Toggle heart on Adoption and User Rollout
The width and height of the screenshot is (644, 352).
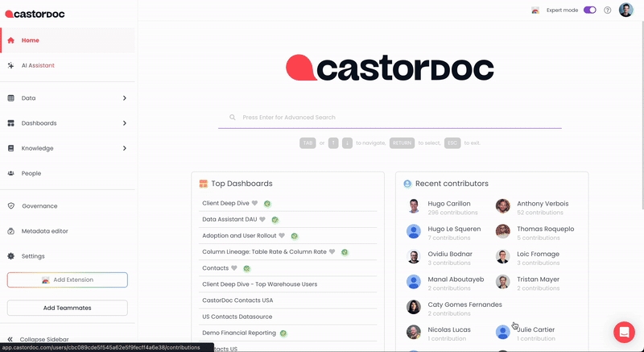click(x=282, y=236)
